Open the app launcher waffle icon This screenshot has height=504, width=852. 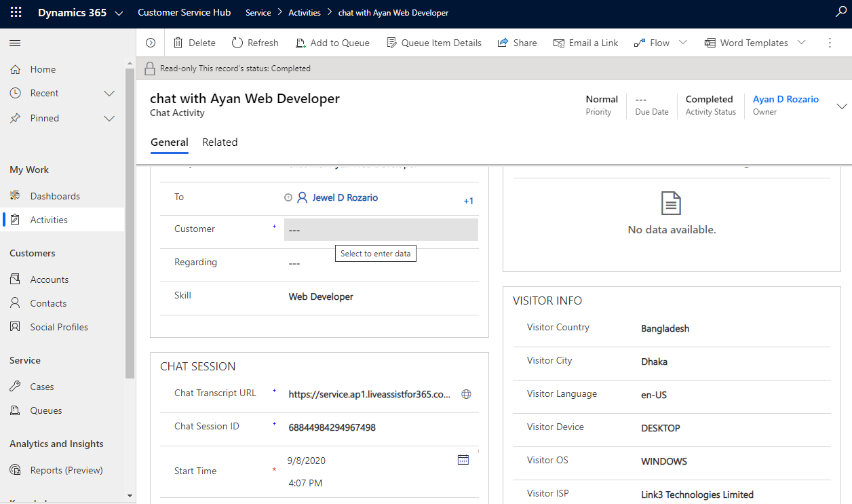click(x=16, y=13)
